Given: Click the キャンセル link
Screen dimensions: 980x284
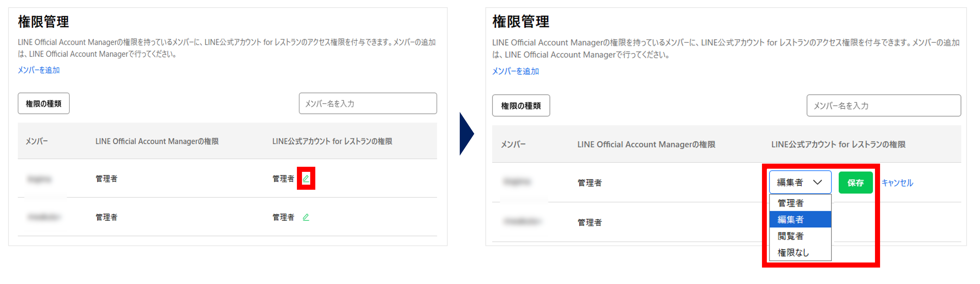Looking at the screenshot, I should 897,183.
